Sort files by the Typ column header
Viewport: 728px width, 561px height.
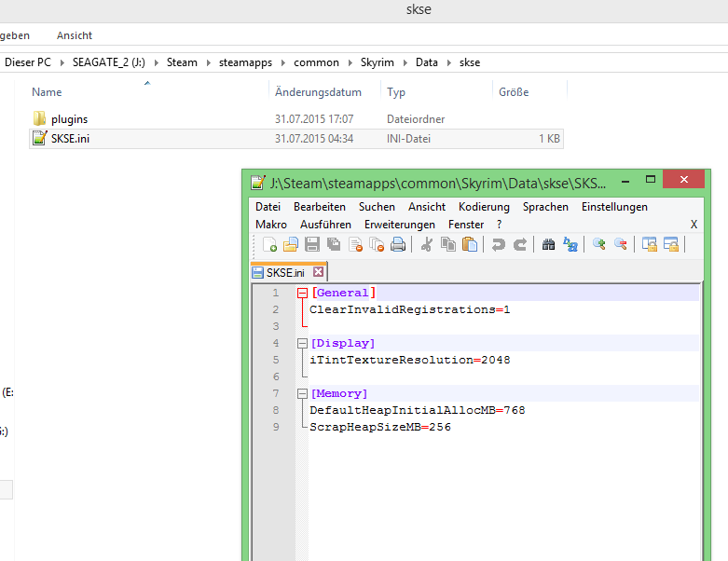[x=436, y=92]
